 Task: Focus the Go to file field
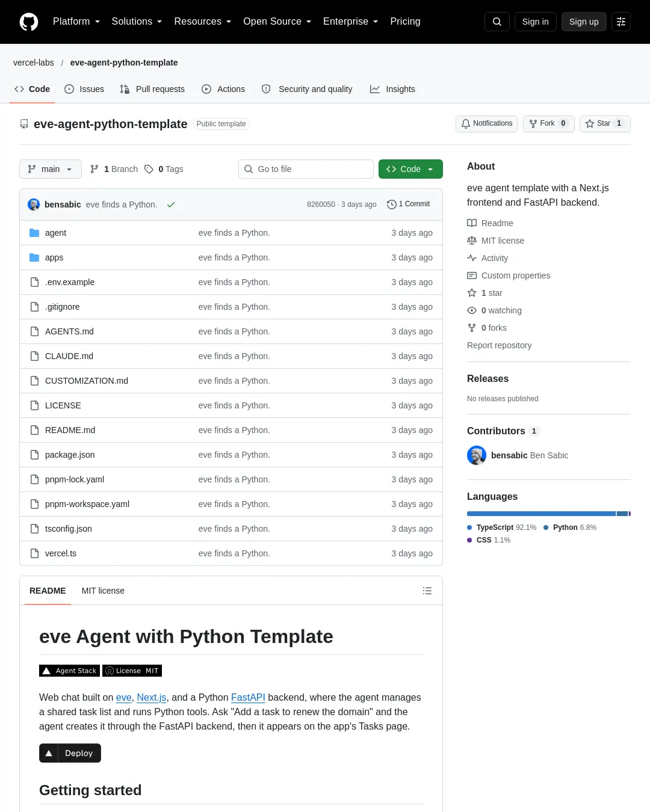pos(306,169)
